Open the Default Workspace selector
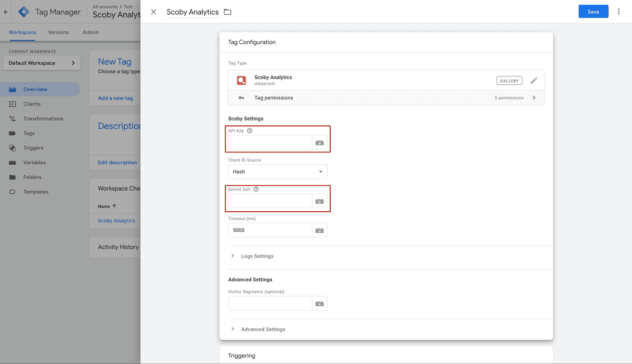This screenshot has width=632, height=364. 42,63
